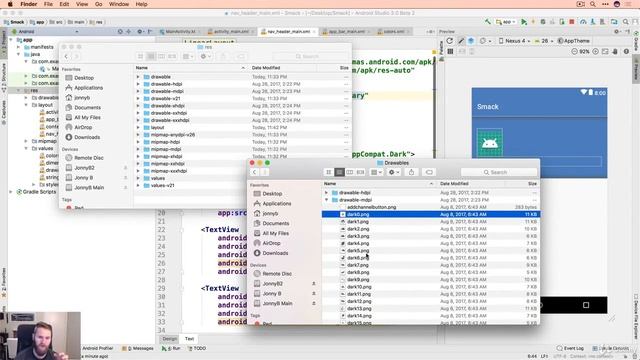Open the Apple menu
The image size is (640, 360).
click(x=10, y=4)
